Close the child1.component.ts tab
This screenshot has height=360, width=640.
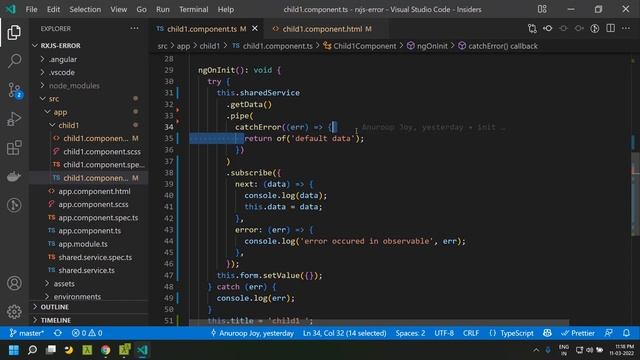[x=255, y=29]
